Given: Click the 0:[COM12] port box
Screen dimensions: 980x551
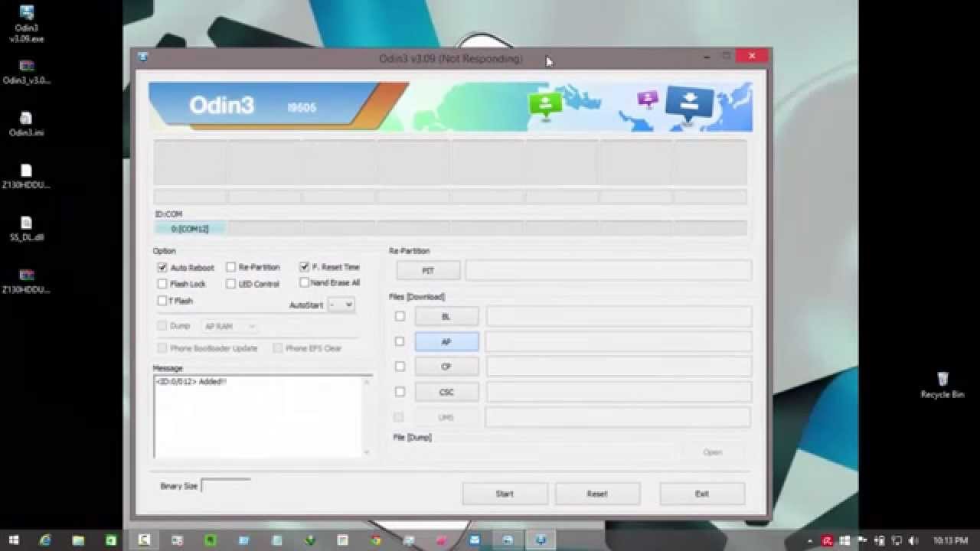Looking at the screenshot, I should point(190,229).
